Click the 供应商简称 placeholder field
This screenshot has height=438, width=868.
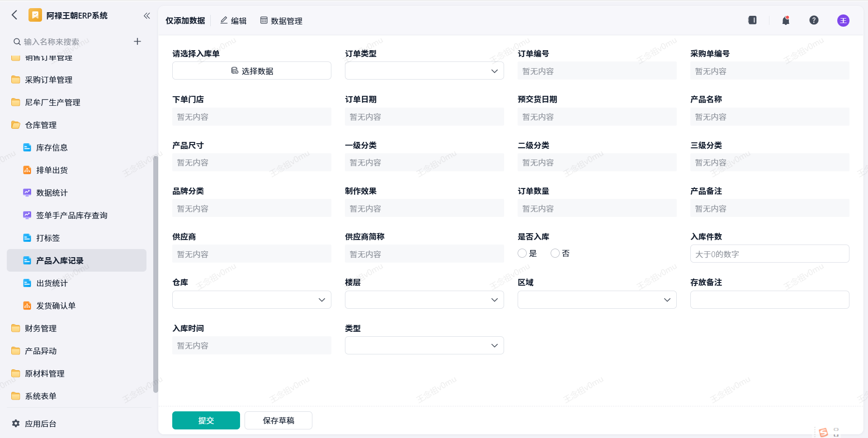(424, 254)
